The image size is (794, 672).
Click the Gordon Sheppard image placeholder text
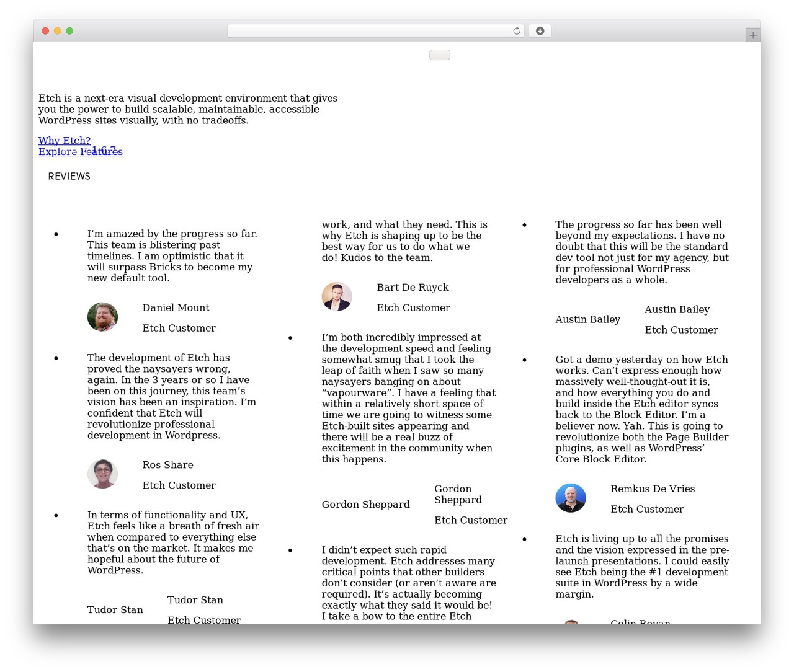[x=365, y=505]
